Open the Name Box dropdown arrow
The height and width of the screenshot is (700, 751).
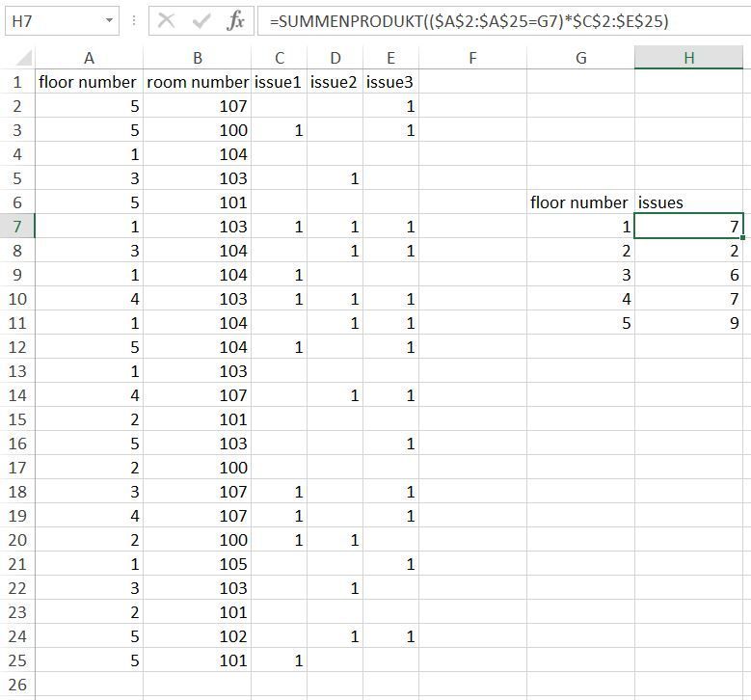tap(109, 20)
